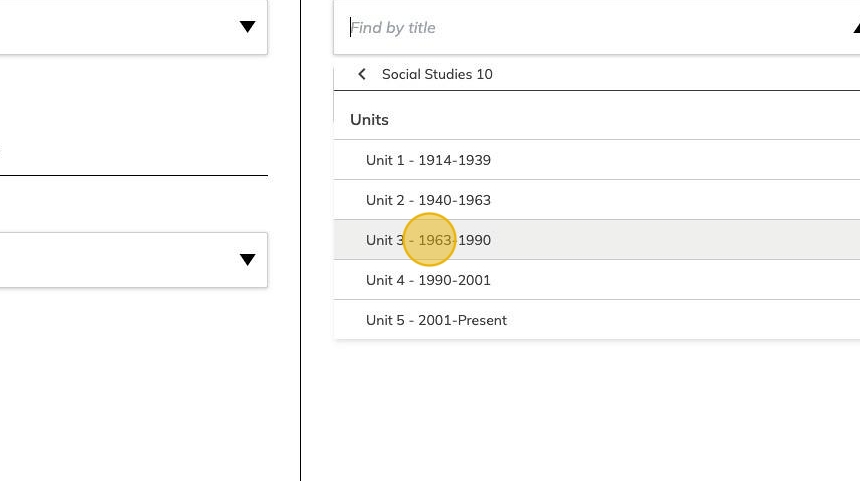
Task: Click the 2001-Present text in Unit 5
Action: (463, 320)
